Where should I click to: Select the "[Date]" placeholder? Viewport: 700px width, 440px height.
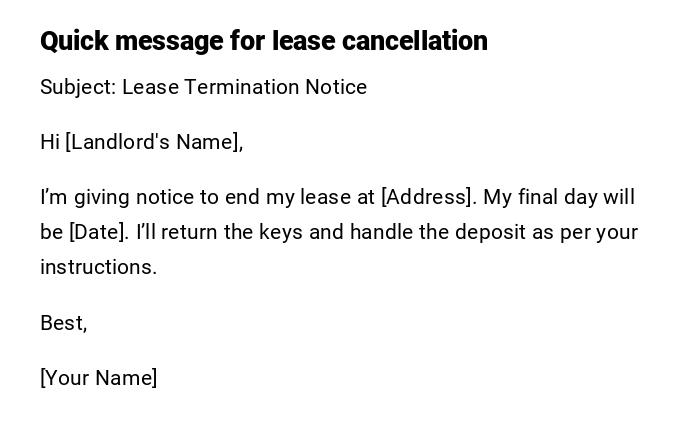tap(99, 232)
